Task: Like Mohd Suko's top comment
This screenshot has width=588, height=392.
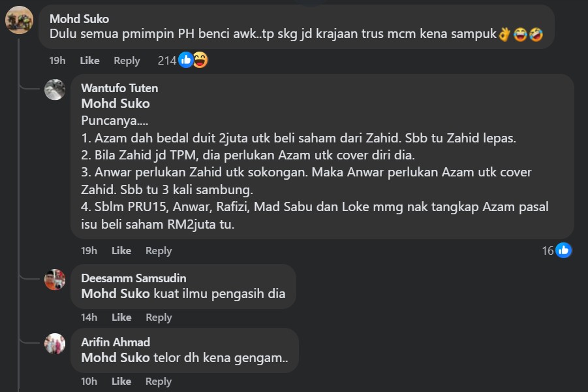Action: pyautogui.click(x=89, y=60)
